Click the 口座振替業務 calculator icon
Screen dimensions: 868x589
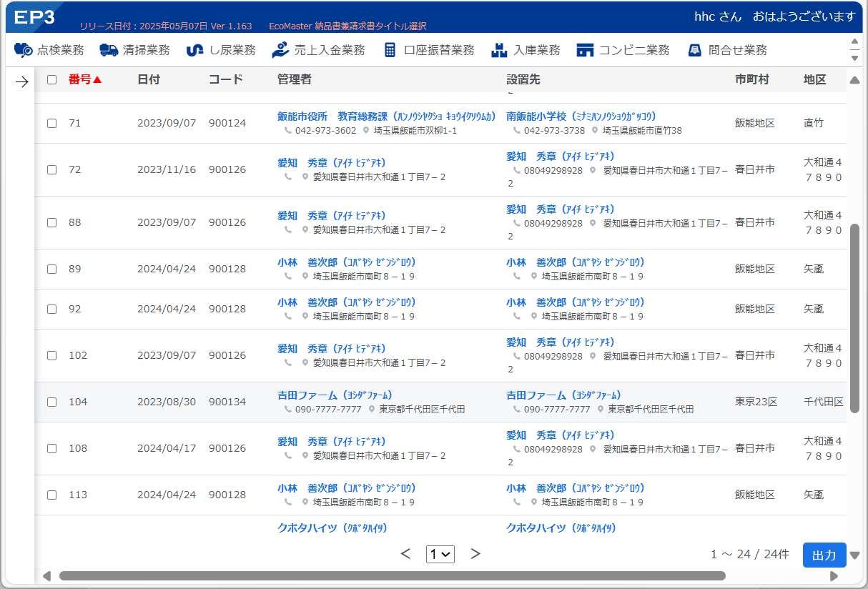(390, 50)
